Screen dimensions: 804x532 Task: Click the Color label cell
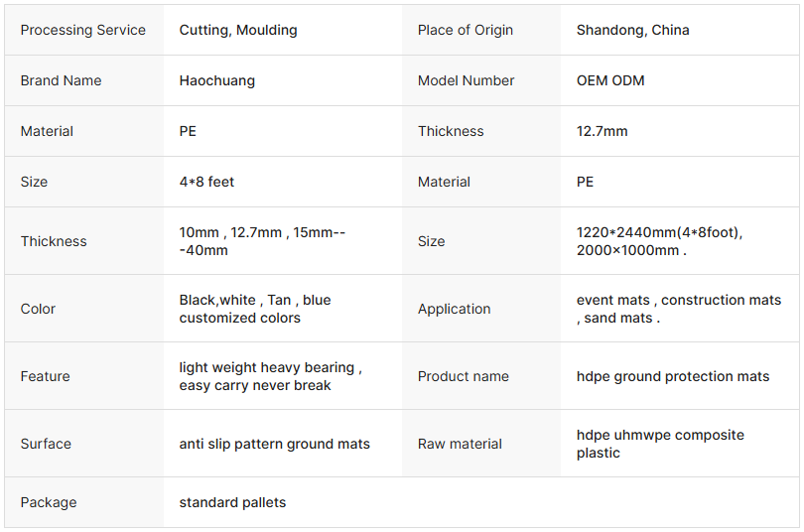pos(39,309)
